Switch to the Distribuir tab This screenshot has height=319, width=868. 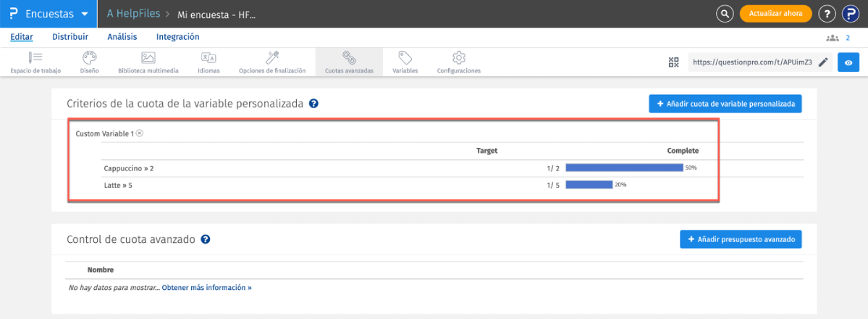[x=70, y=37]
